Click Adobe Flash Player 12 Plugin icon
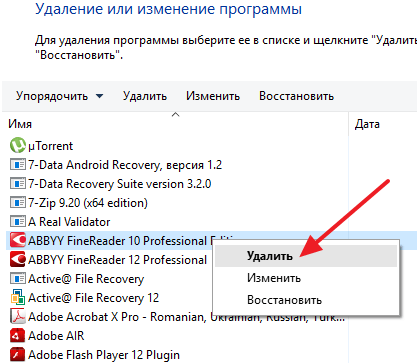 [x=18, y=354]
